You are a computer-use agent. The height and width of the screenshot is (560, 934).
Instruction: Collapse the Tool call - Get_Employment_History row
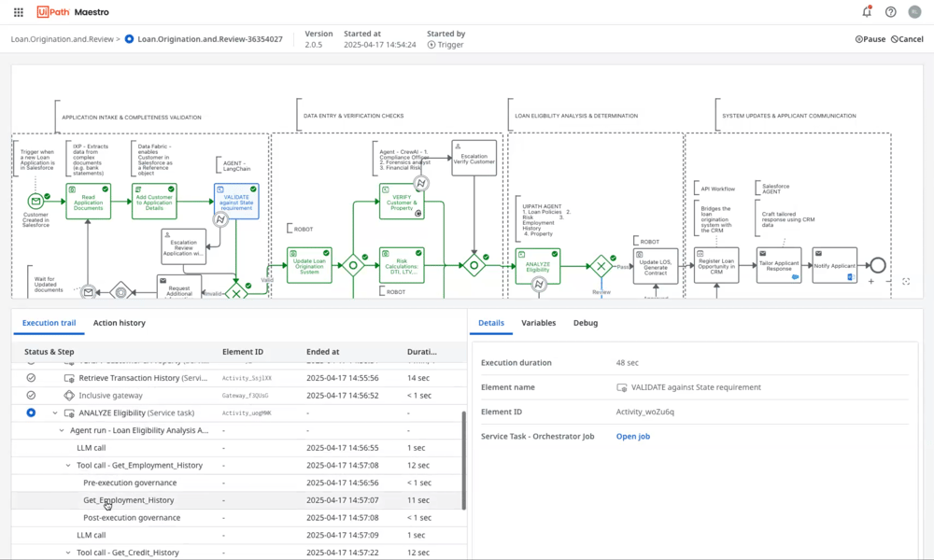68,466
